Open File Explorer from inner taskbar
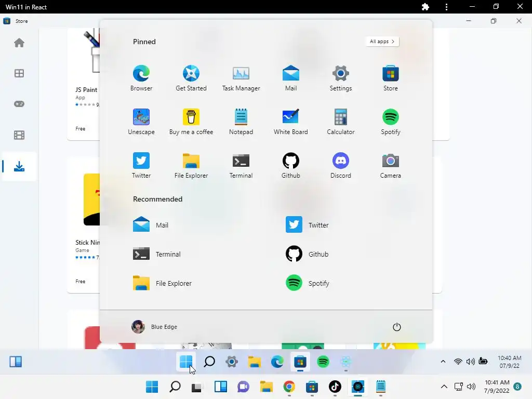This screenshot has width=532, height=399. pos(255,362)
